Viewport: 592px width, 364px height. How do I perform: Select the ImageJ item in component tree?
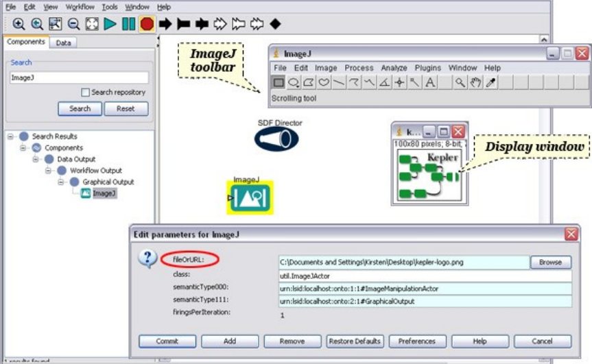pos(104,193)
